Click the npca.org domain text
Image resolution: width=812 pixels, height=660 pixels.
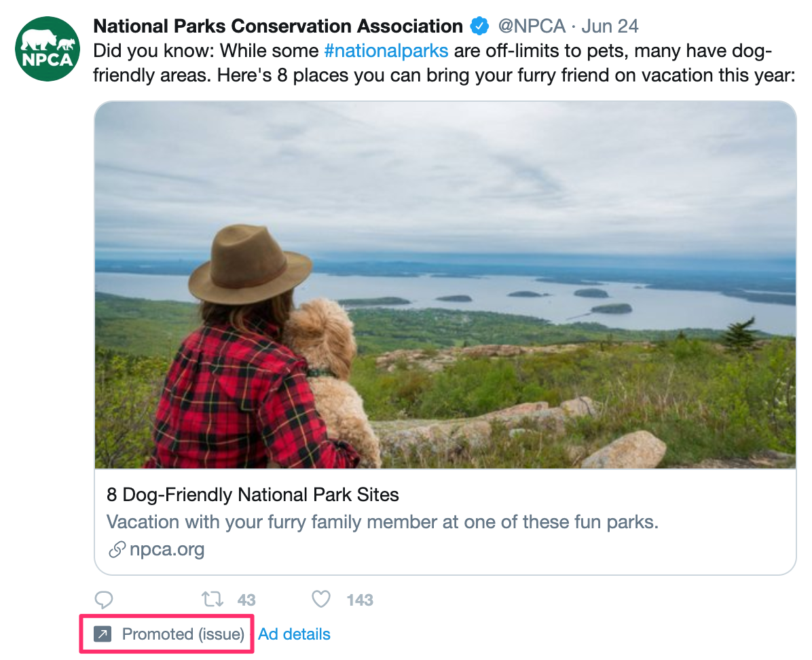point(167,549)
